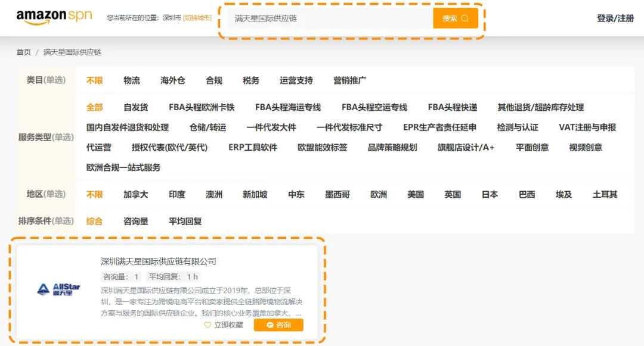
Task: Select the 税务 category filter
Action: (x=250, y=80)
